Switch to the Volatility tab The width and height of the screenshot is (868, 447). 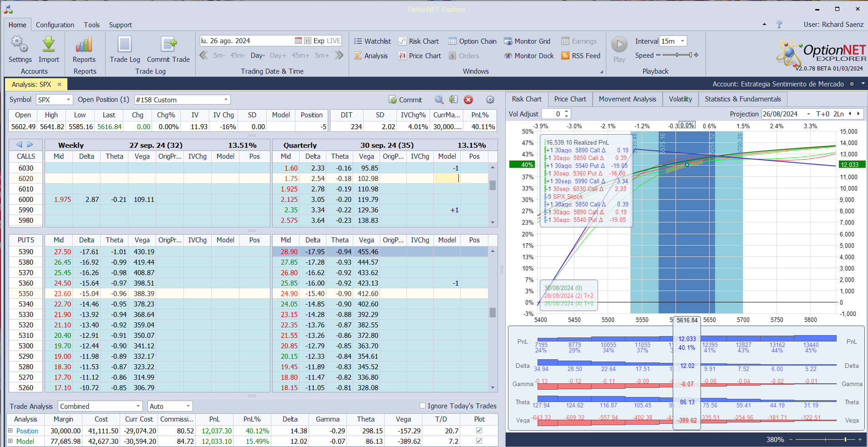click(x=680, y=99)
